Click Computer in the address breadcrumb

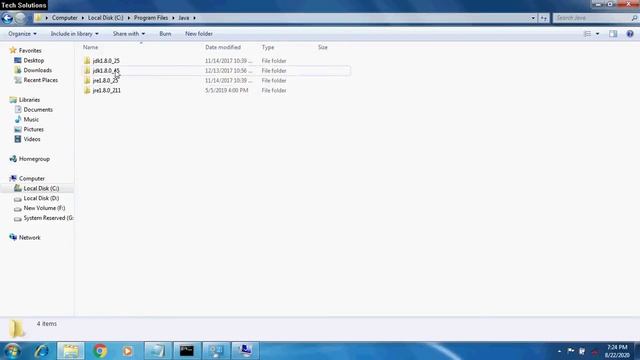pos(64,18)
